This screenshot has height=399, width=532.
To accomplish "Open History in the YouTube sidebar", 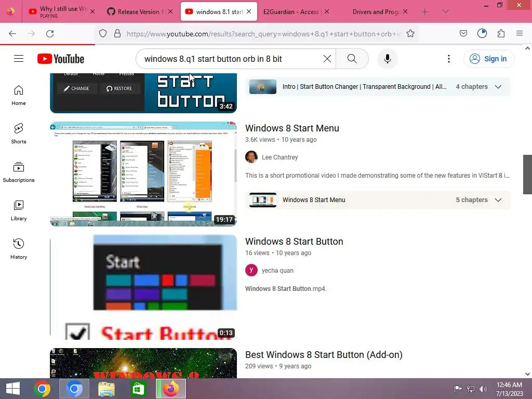I will tap(19, 249).
